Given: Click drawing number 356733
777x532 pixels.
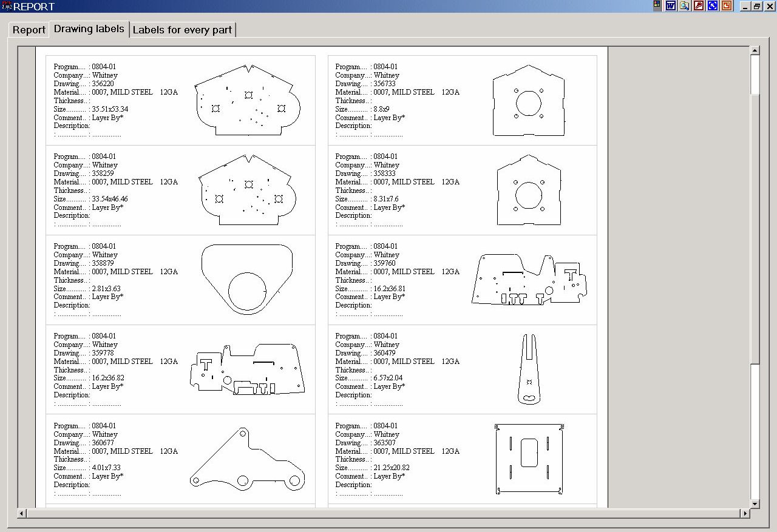Looking at the screenshot, I should click(384, 84).
